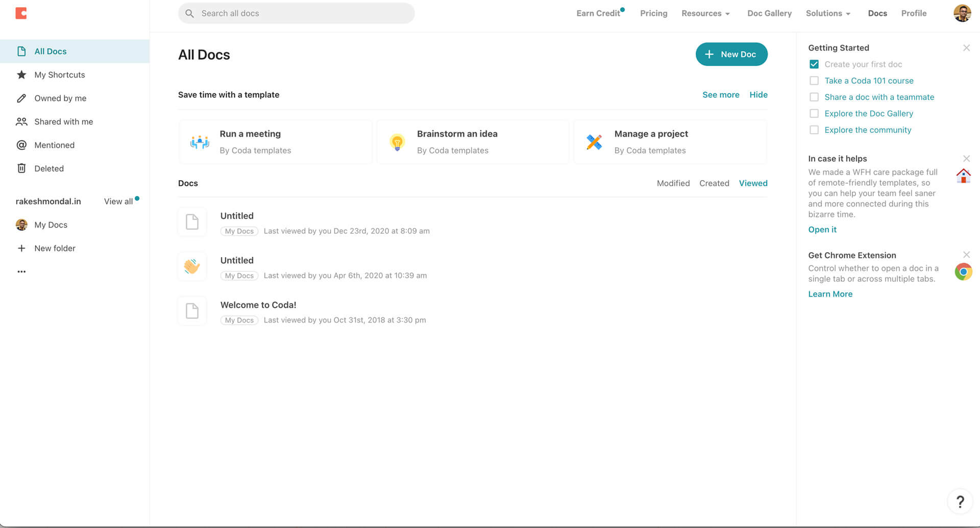Focus the Search all docs field
This screenshot has height=528, width=980.
pos(296,13)
